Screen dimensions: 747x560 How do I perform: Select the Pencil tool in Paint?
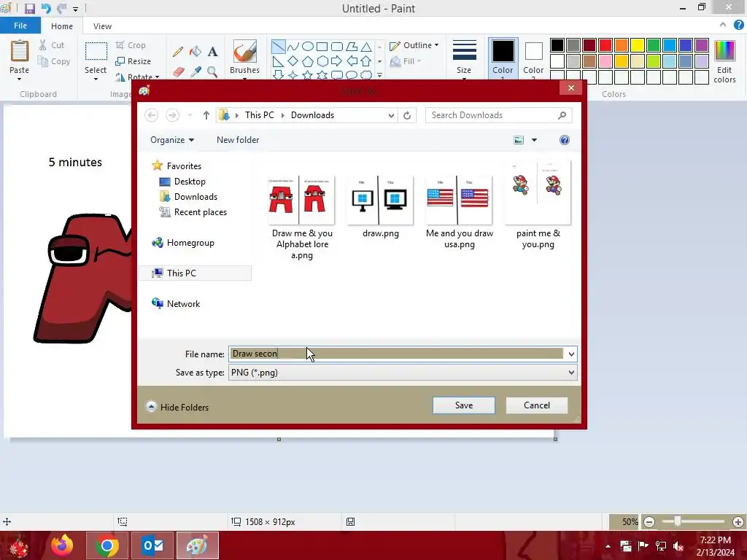(x=178, y=52)
